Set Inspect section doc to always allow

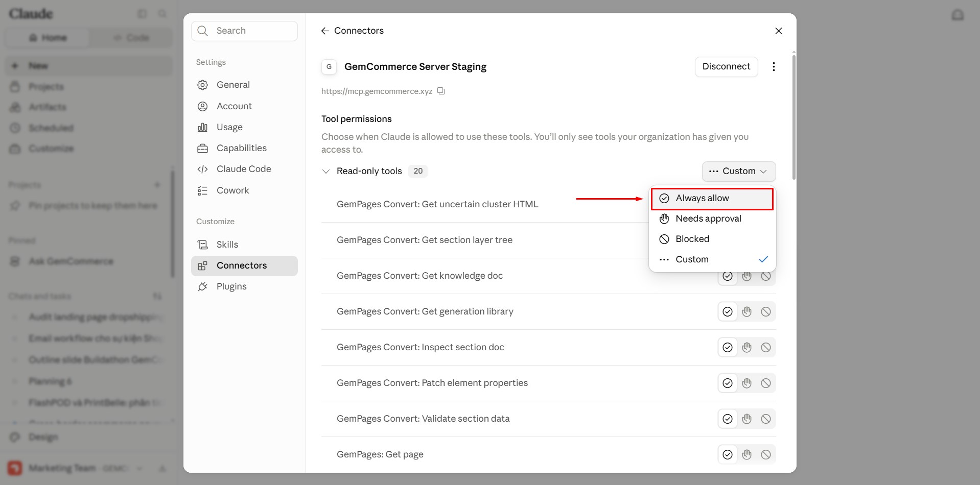point(728,348)
